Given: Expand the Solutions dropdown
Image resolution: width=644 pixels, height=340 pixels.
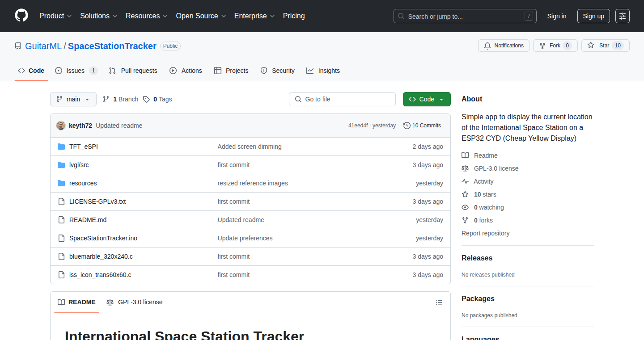Looking at the screenshot, I should click(99, 16).
